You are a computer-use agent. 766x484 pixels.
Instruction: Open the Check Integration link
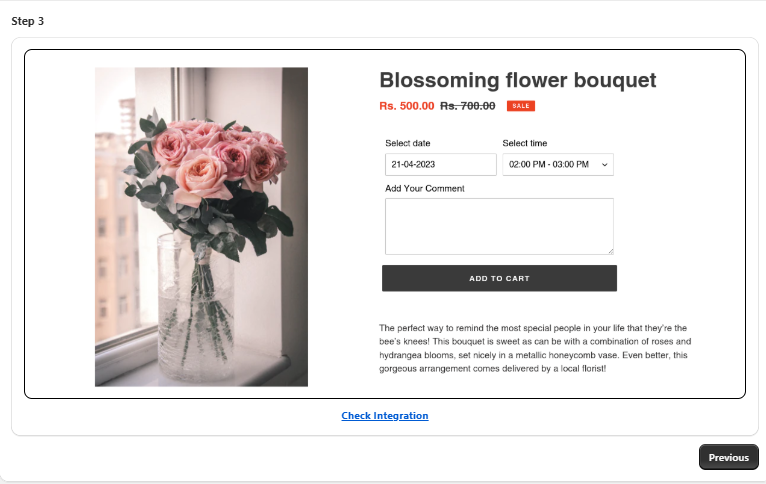click(385, 416)
